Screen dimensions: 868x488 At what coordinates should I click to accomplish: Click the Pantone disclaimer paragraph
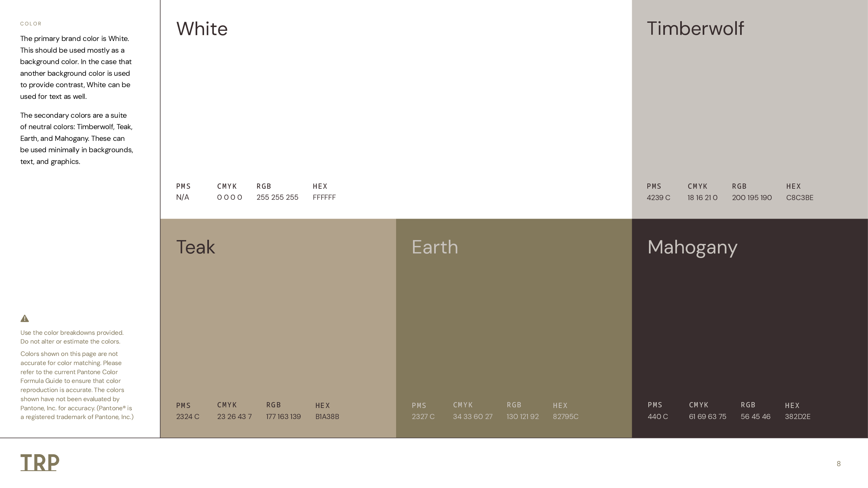[x=77, y=385]
